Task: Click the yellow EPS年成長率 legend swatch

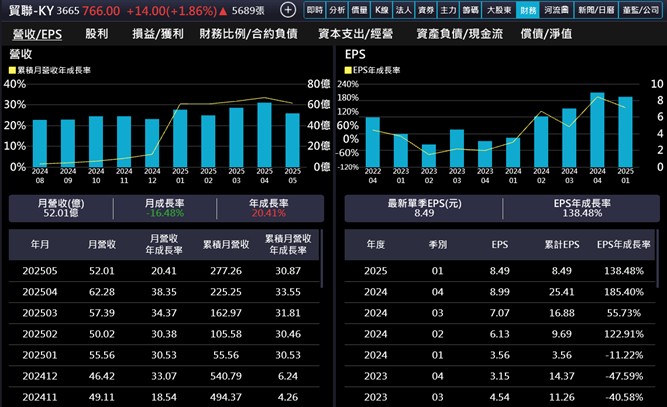Action: point(348,70)
